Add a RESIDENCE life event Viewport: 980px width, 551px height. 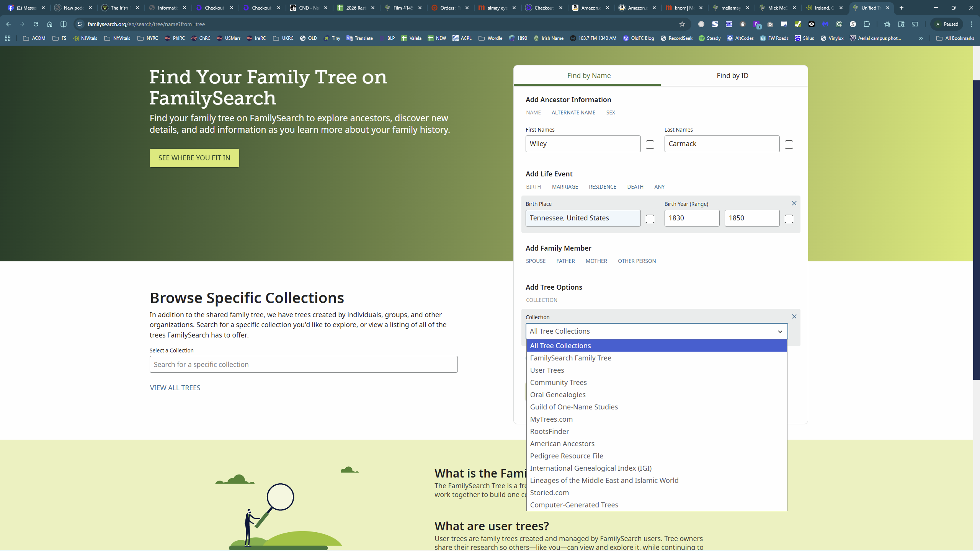click(603, 187)
